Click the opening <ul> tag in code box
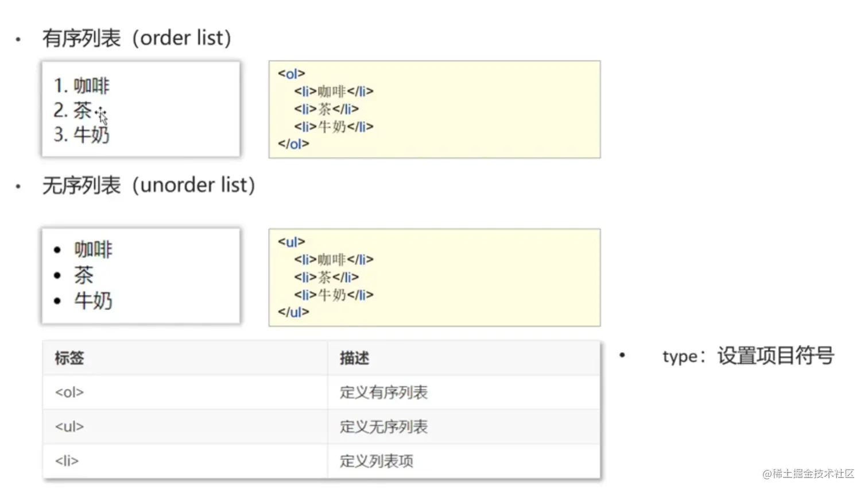This screenshot has height=493, width=868. pyautogui.click(x=291, y=242)
